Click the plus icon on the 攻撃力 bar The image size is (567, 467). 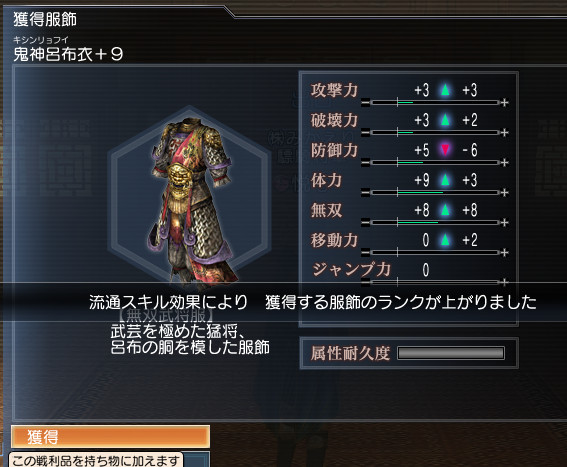point(504,103)
